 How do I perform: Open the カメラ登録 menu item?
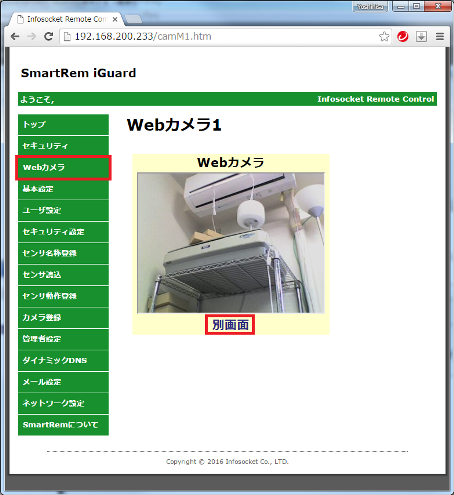point(63,317)
